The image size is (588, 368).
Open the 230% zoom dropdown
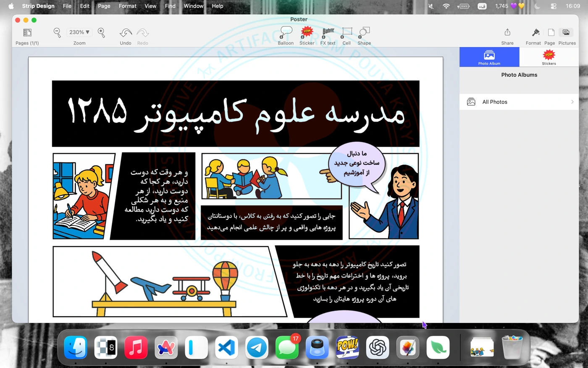click(79, 32)
